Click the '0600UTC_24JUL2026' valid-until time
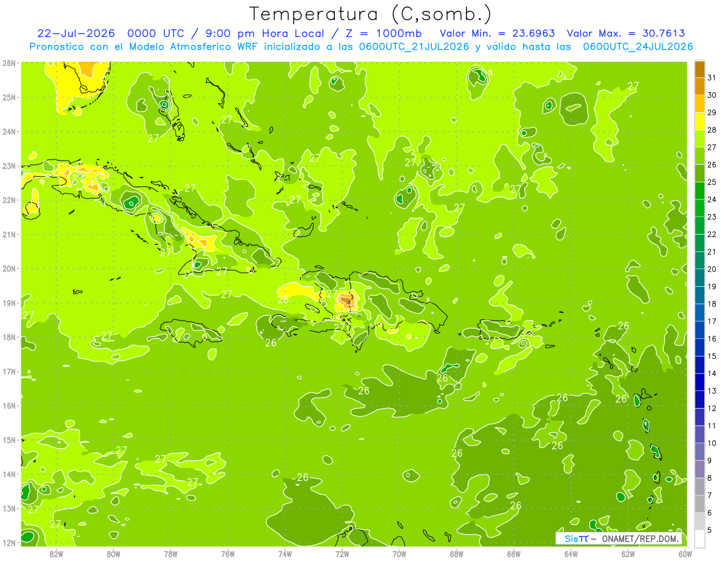This screenshot has height=562, width=728. click(638, 47)
